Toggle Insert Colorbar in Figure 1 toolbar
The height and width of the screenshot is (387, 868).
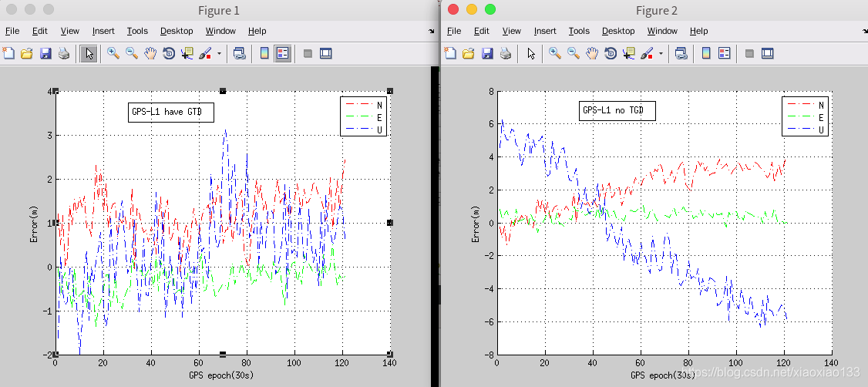pos(264,53)
